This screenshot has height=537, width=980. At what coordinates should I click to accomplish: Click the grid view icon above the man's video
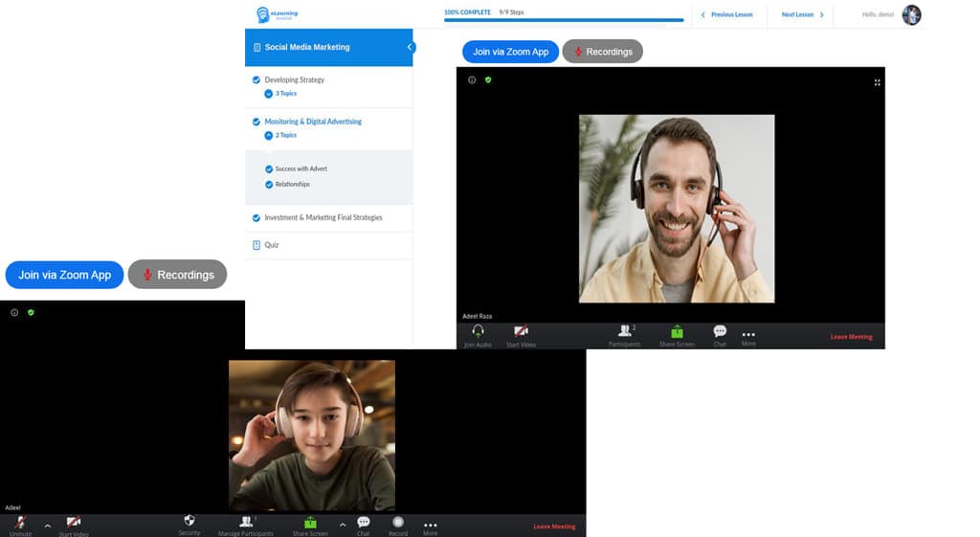(877, 82)
